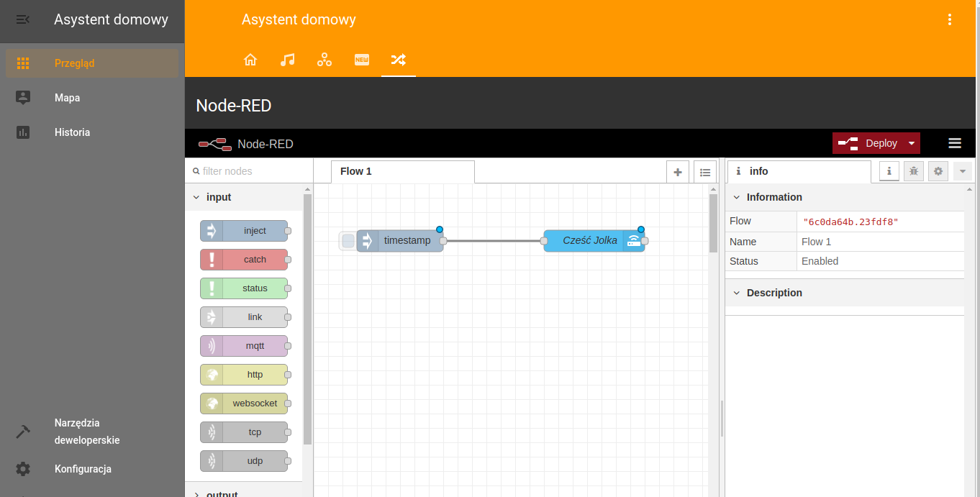The height and width of the screenshot is (497, 980).
Task: Select the catch palette node
Action: (x=244, y=260)
